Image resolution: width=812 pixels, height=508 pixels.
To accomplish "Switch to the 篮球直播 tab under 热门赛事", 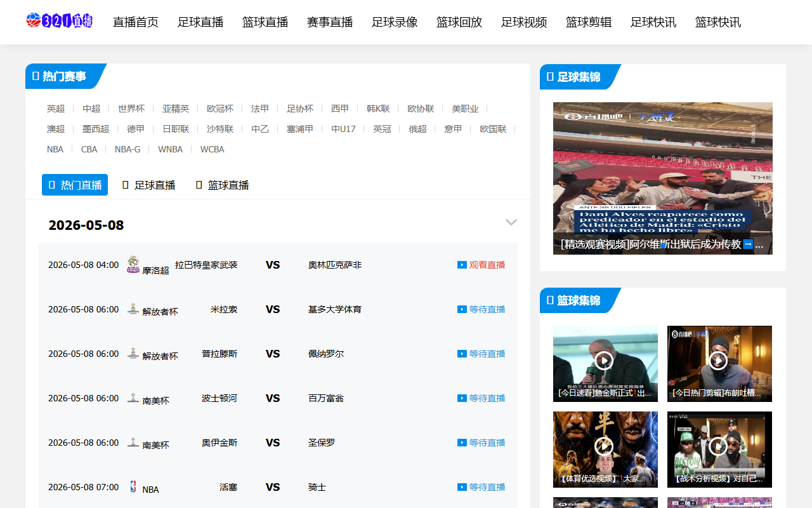I will tap(222, 185).
